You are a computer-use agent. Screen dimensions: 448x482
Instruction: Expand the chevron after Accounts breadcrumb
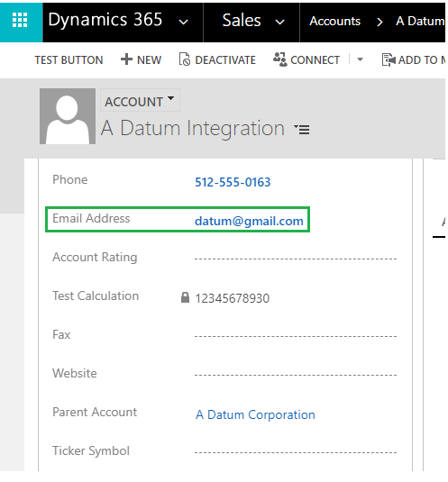pos(379,22)
